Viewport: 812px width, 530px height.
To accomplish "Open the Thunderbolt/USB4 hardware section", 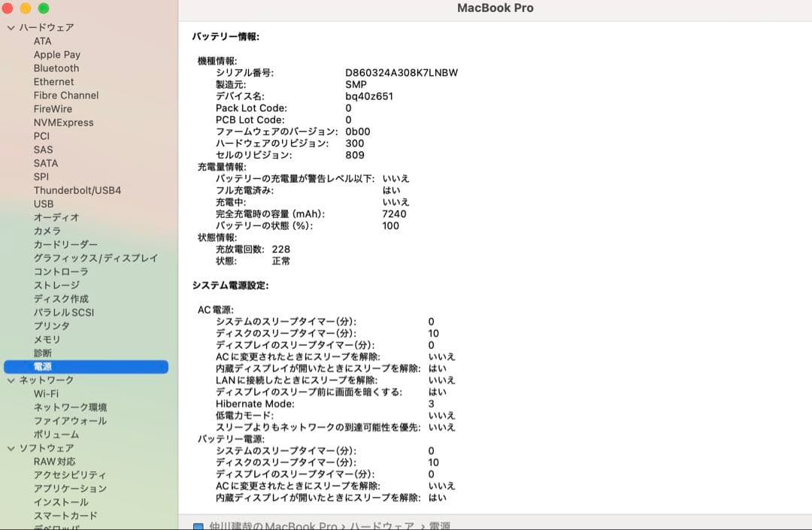I will pyautogui.click(x=78, y=189).
